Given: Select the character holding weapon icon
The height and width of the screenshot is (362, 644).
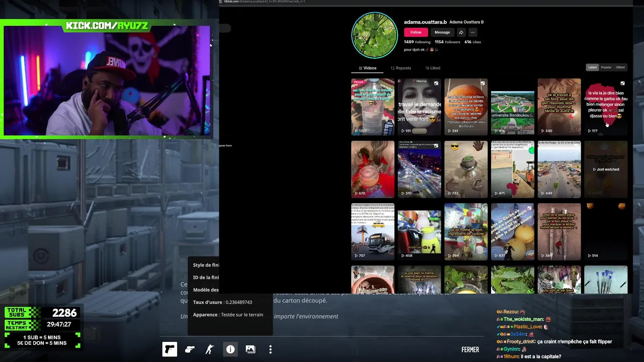Looking at the screenshot, I should [210, 349].
